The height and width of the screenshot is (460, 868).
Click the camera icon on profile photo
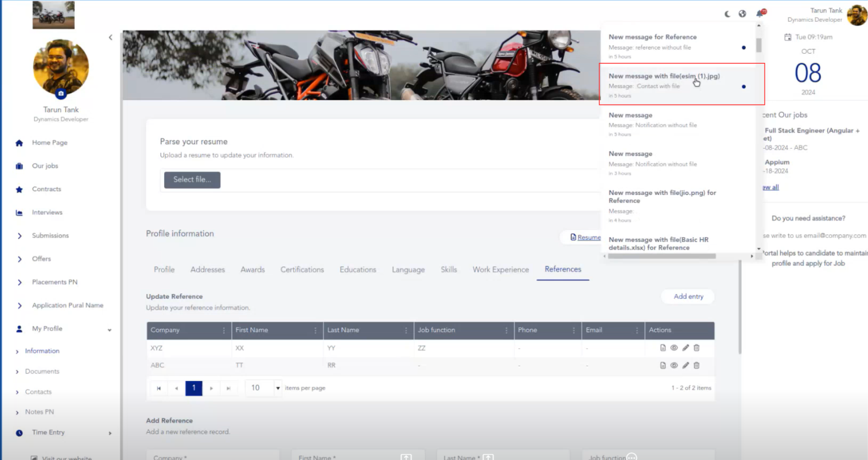pos(61,94)
